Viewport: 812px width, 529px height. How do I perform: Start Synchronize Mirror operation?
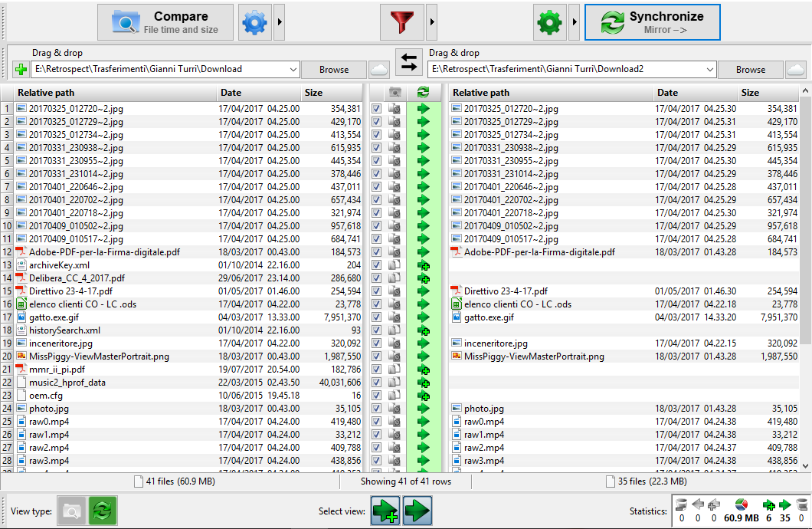click(653, 22)
